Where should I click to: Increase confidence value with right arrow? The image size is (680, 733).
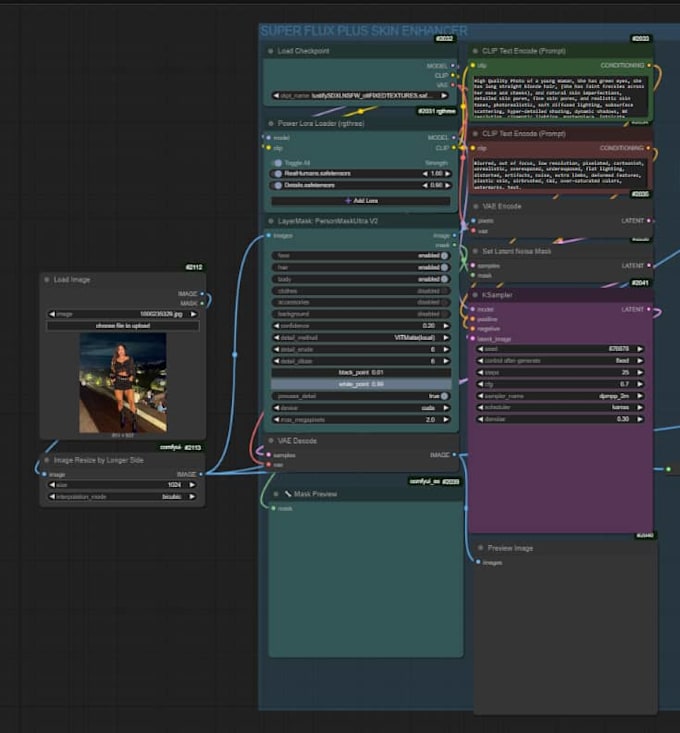click(x=446, y=326)
